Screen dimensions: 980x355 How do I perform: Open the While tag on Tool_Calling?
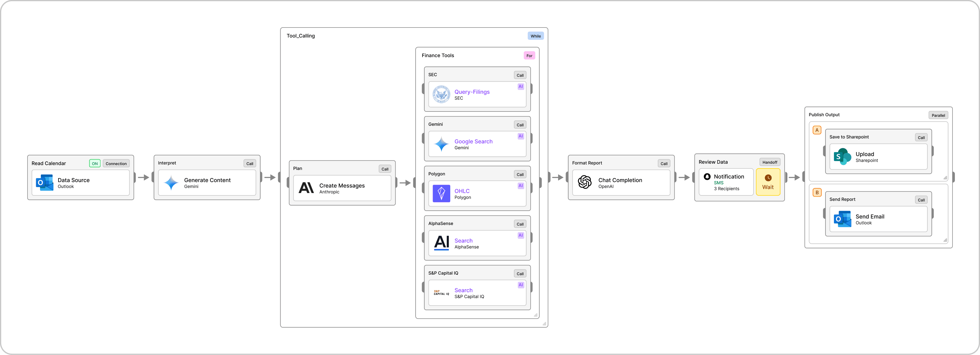[x=535, y=36]
